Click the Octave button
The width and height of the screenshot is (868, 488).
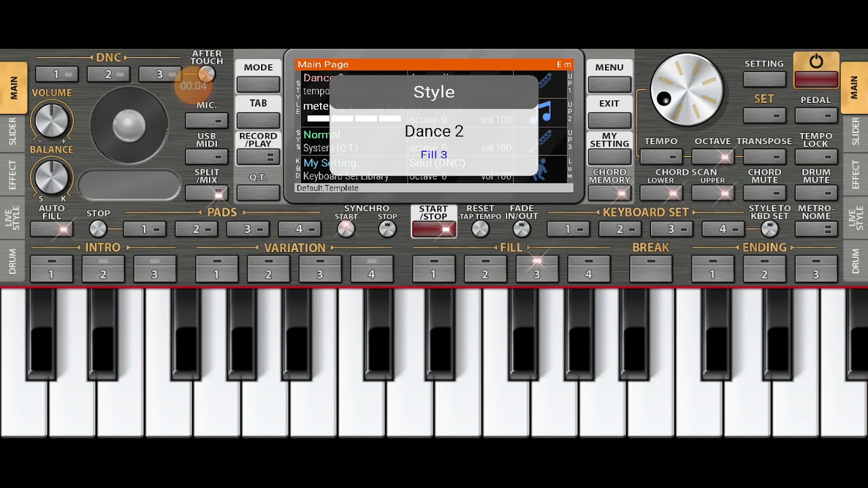tap(713, 157)
